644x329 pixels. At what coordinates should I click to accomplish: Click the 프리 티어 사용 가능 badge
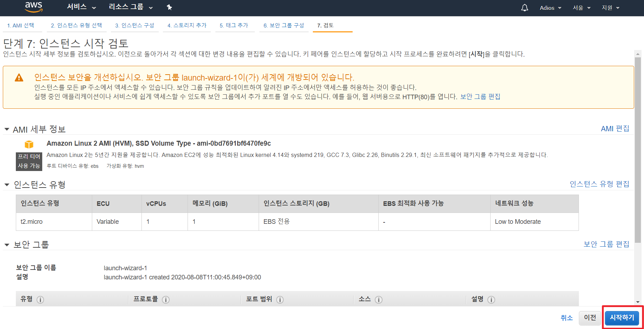click(x=29, y=162)
